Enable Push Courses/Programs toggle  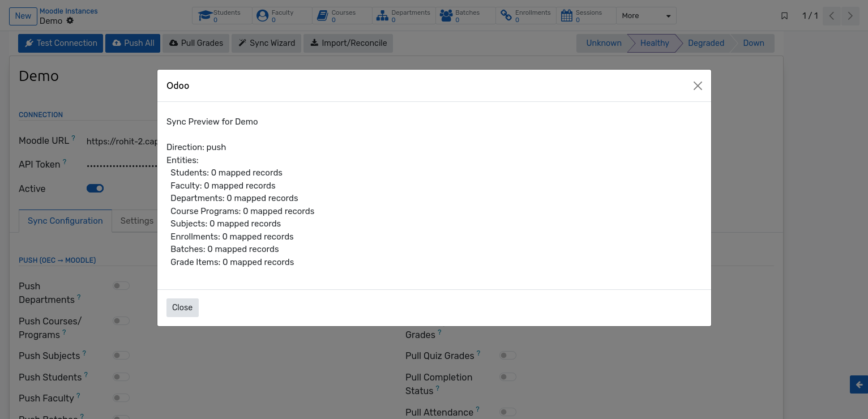pos(121,321)
